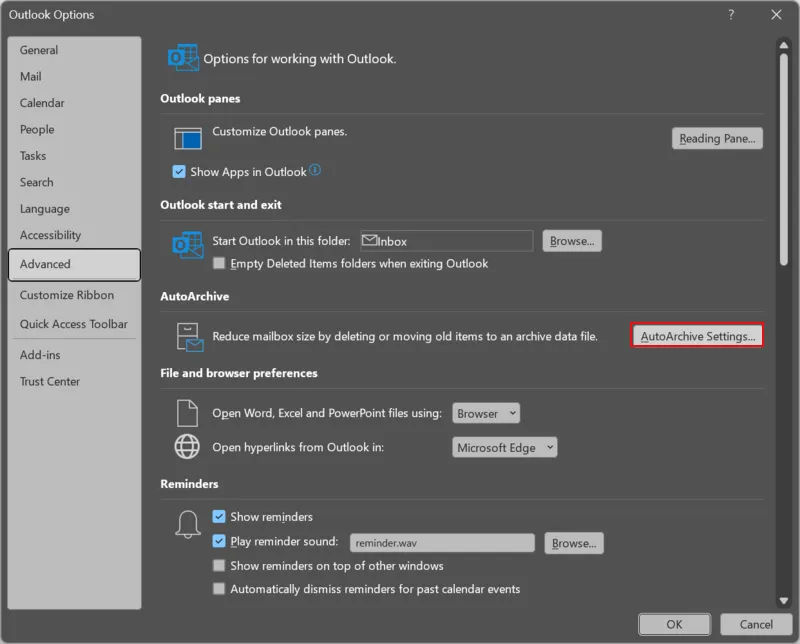Open AutoArchive Settings

(697, 336)
